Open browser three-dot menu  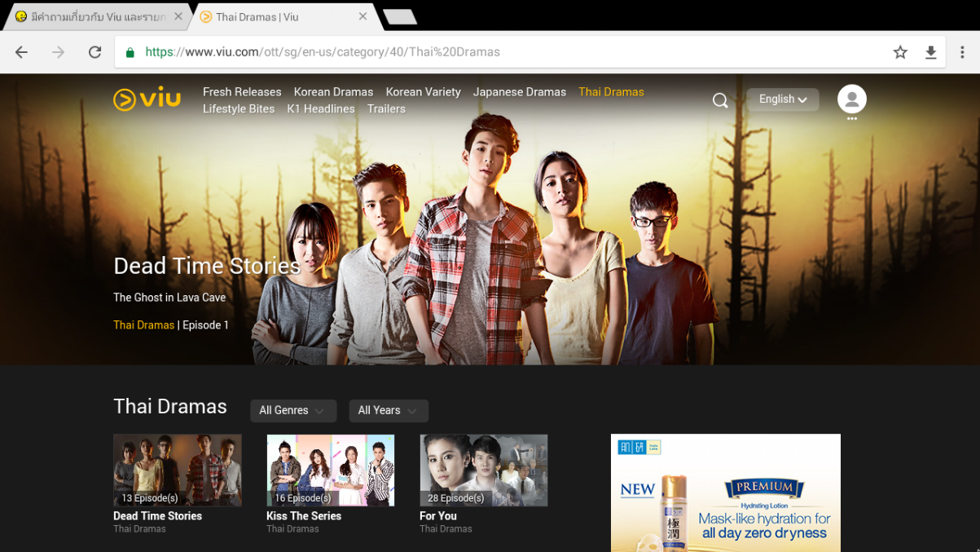(x=962, y=52)
